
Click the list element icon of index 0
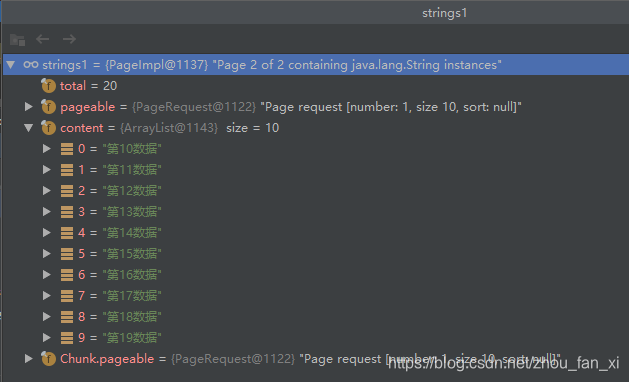(x=67, y=149)
